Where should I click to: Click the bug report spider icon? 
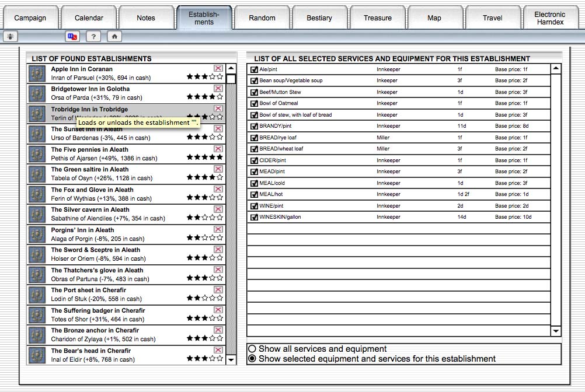click(10, 37)
